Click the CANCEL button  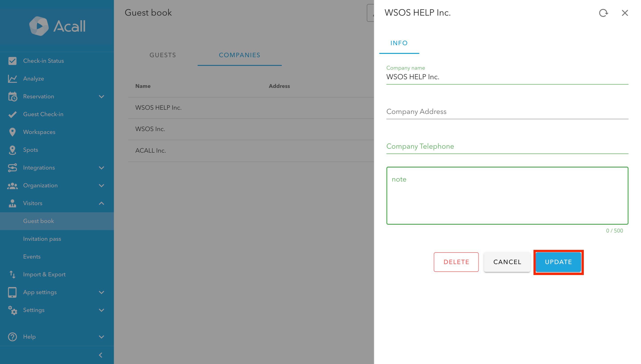coord(507,262)
